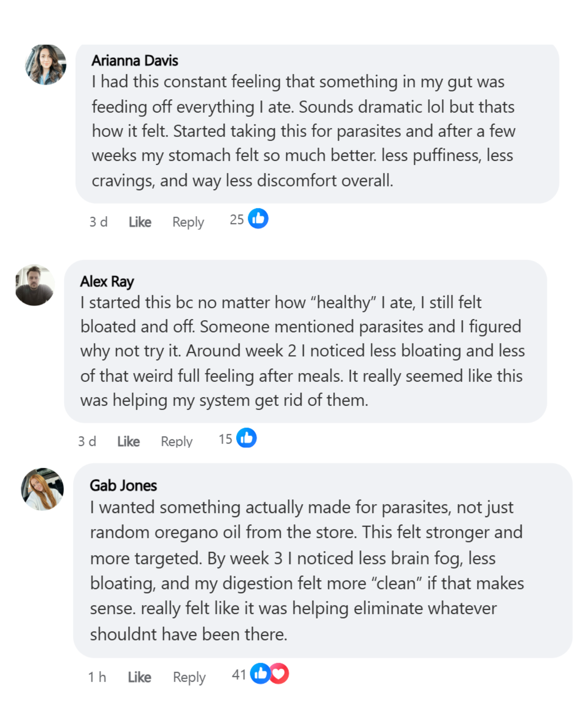Image resolution: width=582 pixels, height=728 pixels.
Task: Reply to Arianna Davis's comment
Action: [188, 222]
